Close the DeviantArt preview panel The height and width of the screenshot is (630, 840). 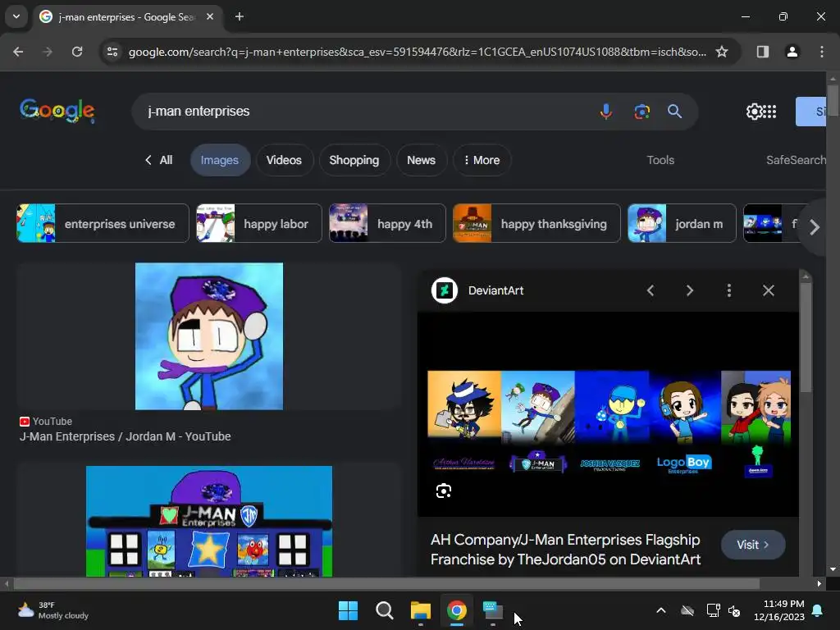768,290
